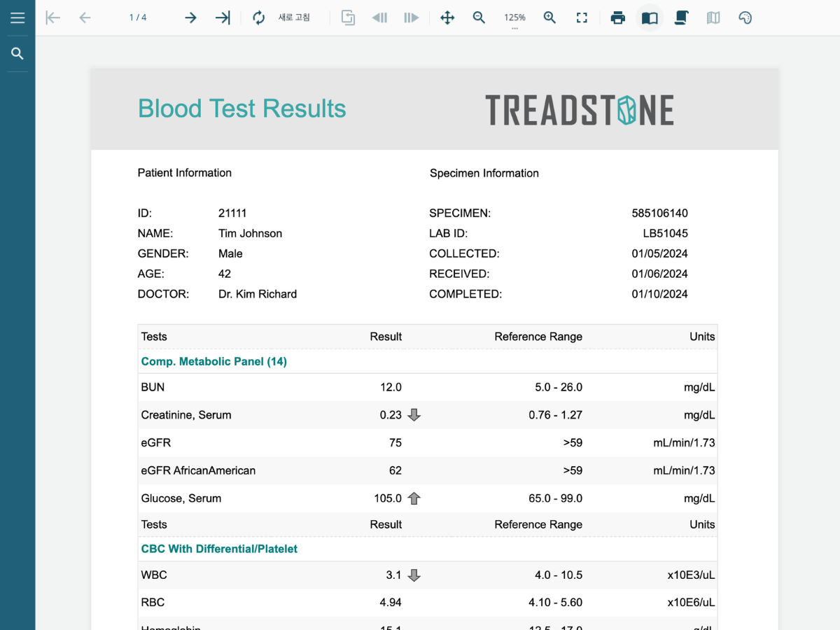Enter full screen mode
Viewport: 840px width, 630px height.
pyautogui.click(x=582, y=18)
